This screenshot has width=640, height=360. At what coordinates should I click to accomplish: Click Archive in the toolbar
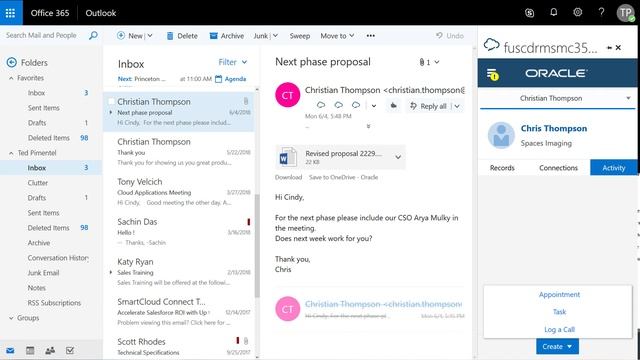(x=227, y=36)
